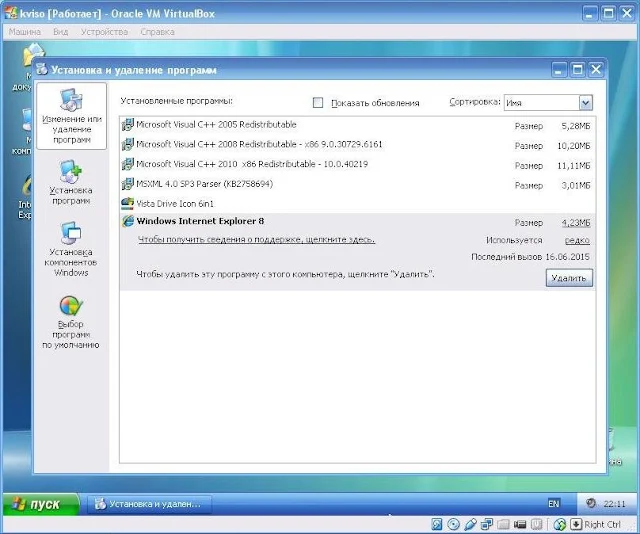The width and height of the screenshot is (640, 534).
Task: Click the Visual C++ 2005 Redistributable icon
Action: 128,125
